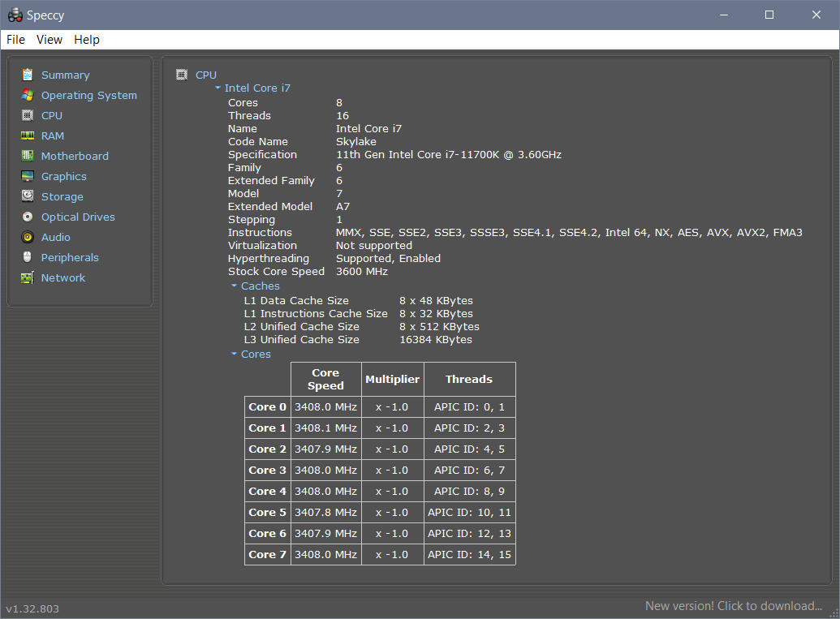Open the Graphics section
This screenshot has height=619, width=840.
(64, 176)
